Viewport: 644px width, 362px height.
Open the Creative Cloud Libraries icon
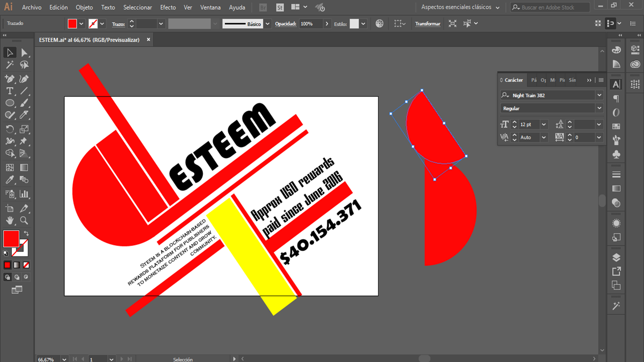coord(635,64)
